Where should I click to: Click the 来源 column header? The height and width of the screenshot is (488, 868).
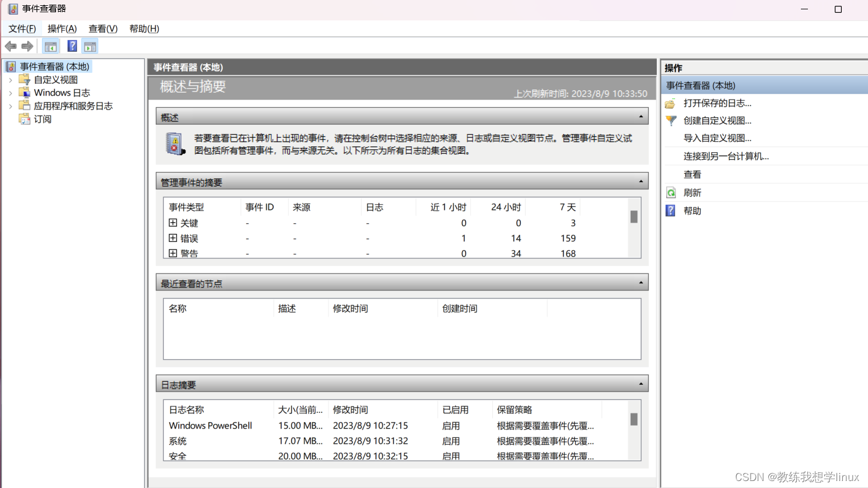click(x=302, y=207)
